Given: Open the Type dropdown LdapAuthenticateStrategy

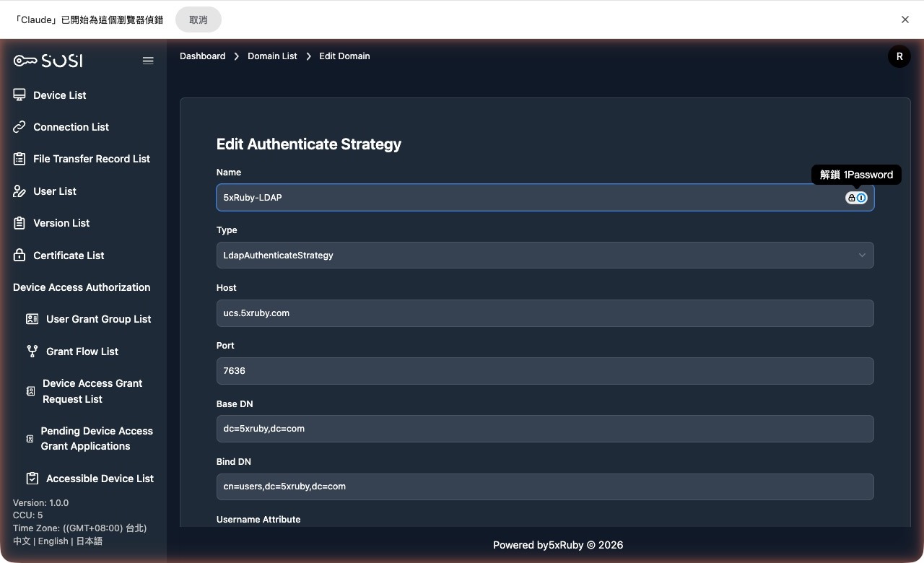Looking at the screenshot, I should (544, 256).
